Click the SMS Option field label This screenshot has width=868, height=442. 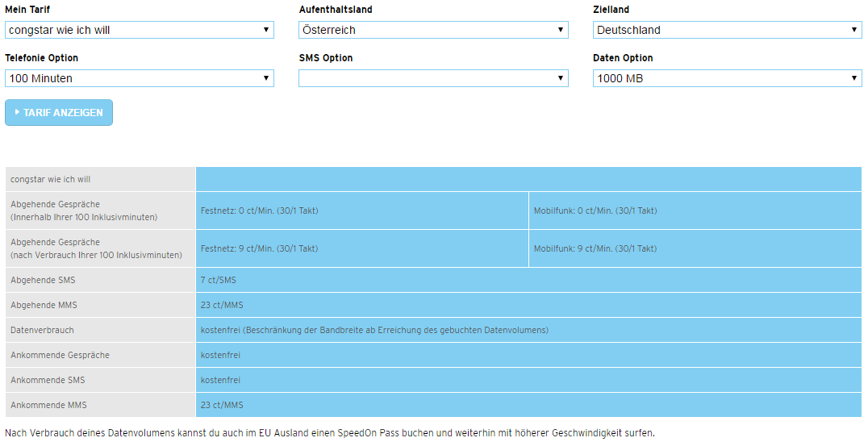point(326,58)
